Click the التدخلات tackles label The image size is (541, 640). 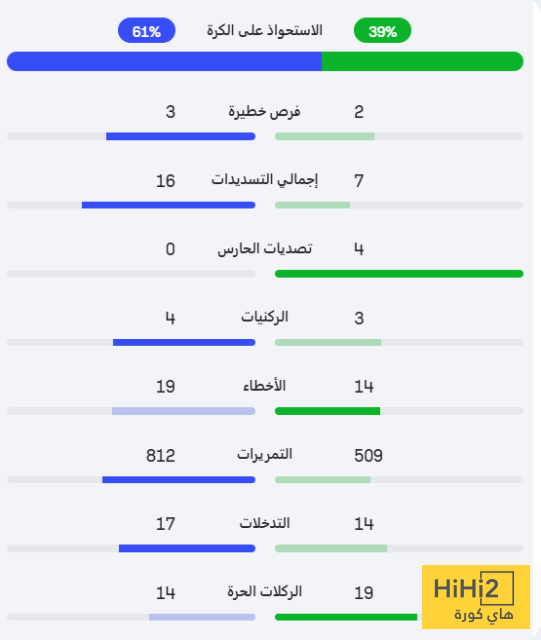click(265, 523)
